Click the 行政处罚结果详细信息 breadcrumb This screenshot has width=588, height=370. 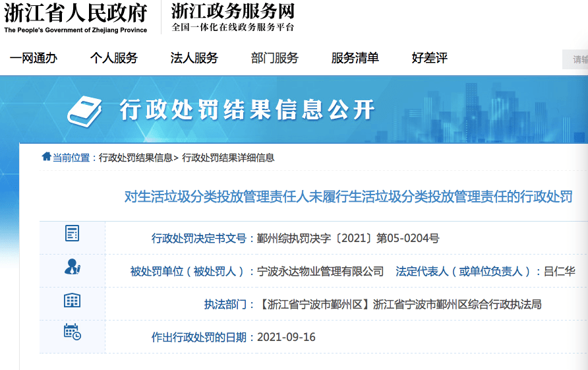(228, 158)
